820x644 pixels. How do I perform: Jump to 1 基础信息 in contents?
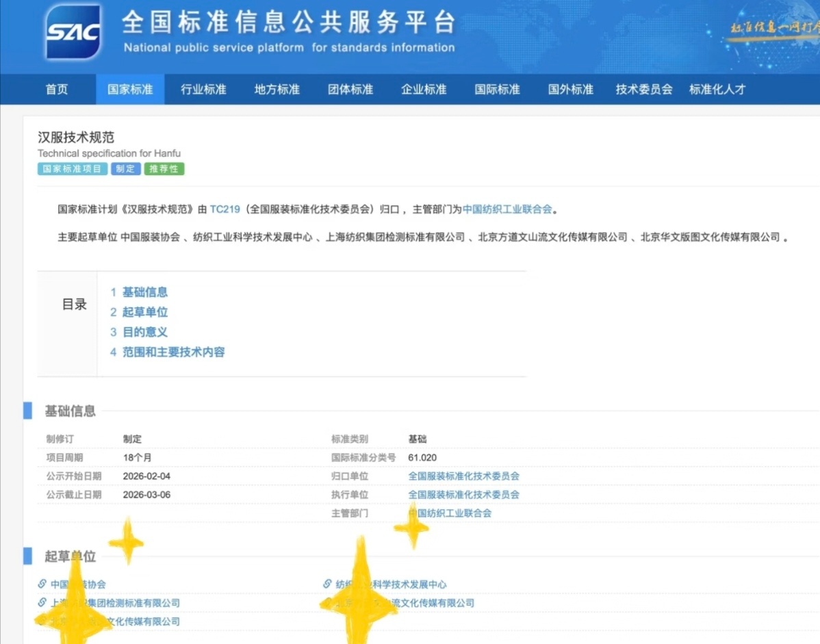139,292
